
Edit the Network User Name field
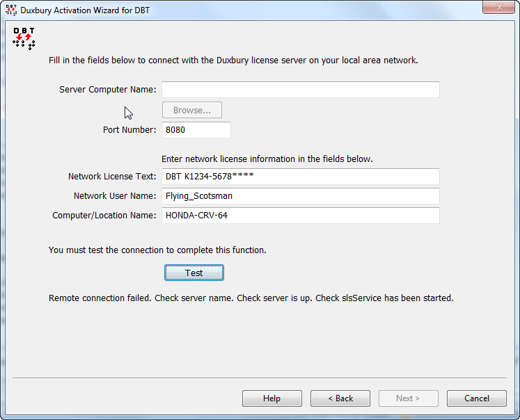(x=301, y=196)
